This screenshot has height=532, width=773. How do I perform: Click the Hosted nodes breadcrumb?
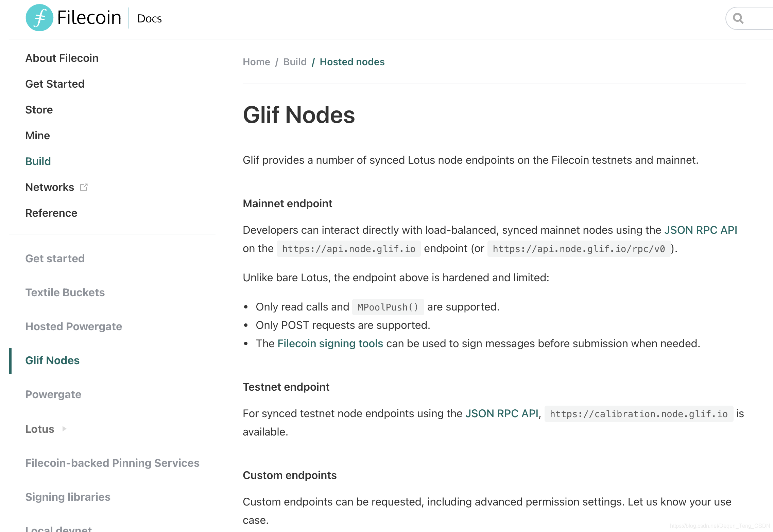[352, 62]
